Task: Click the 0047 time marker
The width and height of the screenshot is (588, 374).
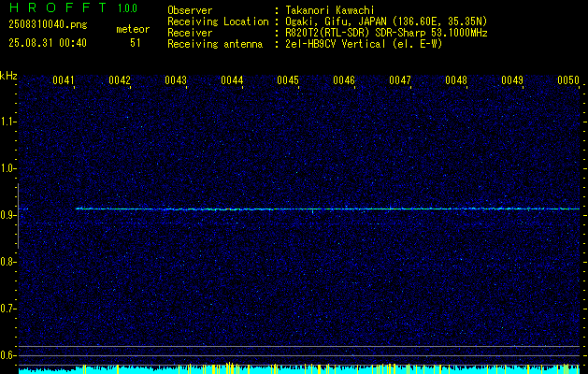Action: pyautogui.click(x=400, y=79)
